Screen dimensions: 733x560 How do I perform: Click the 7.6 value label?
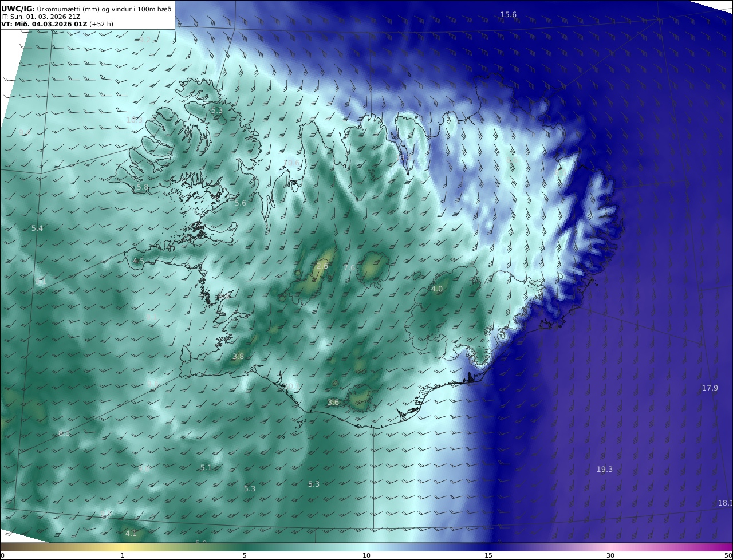(x=349, y=268)
